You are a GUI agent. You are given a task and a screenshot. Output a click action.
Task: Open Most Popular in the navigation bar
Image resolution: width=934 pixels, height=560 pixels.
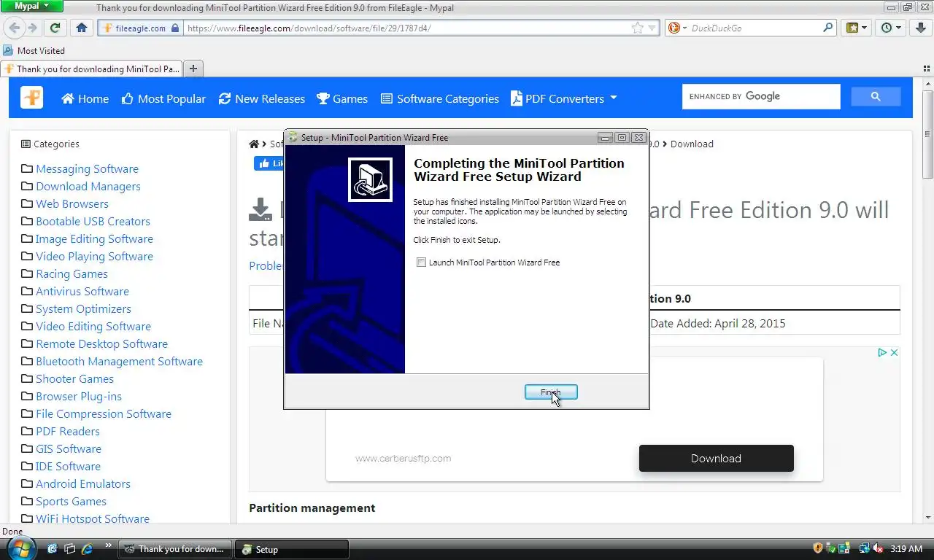pos(163,98)
